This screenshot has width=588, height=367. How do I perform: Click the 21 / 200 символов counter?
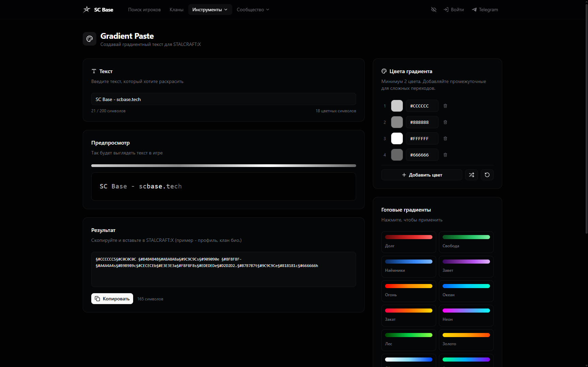pos(108,111)
